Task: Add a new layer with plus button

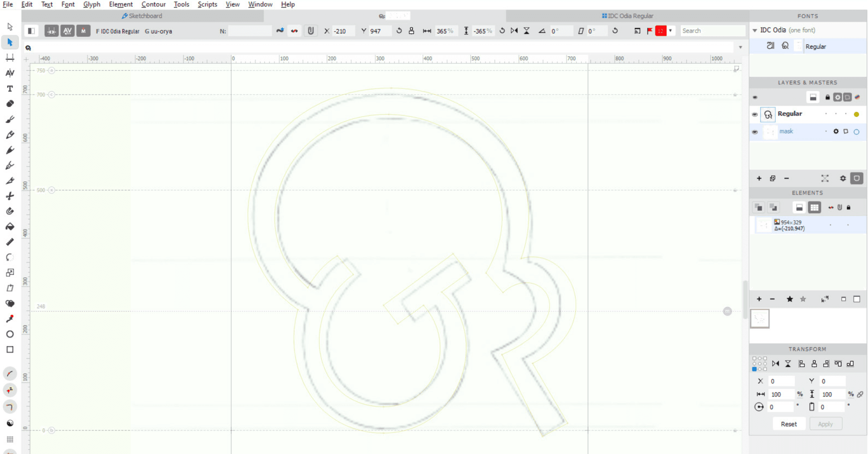Action: [759, 178]
